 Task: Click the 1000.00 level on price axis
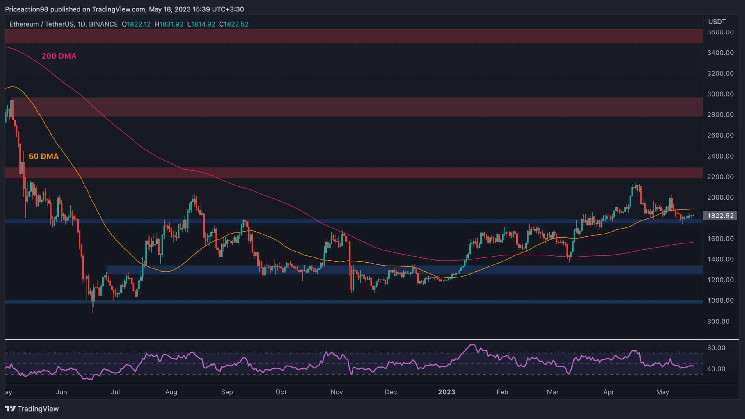(x=719, y=300)
